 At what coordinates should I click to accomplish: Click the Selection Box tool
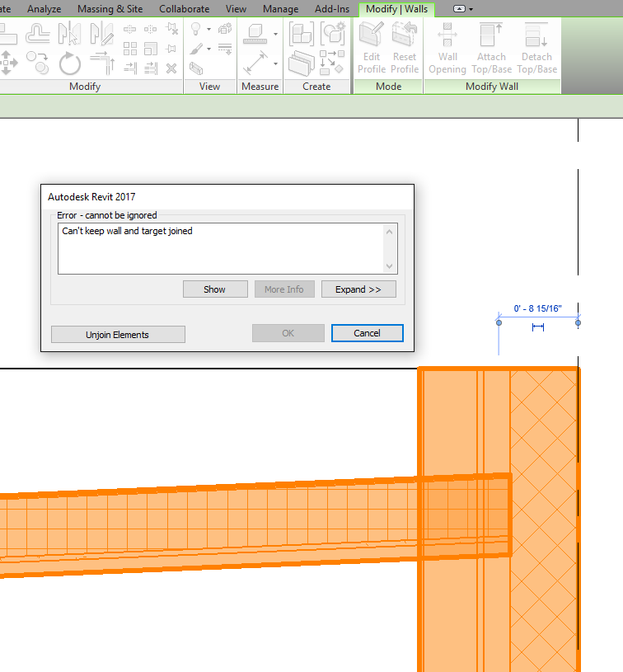coord(196,68)
